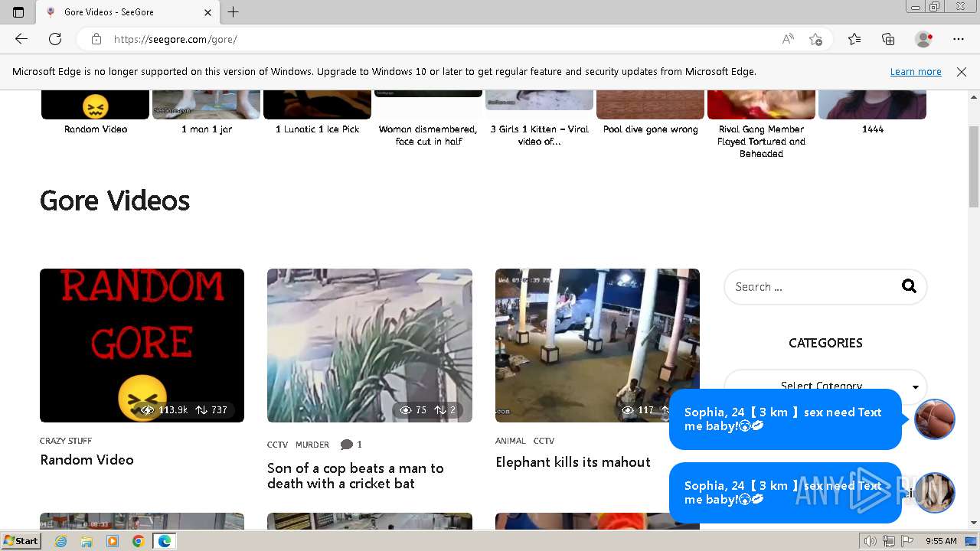
Task: Switch to Microsoft Edge in the taskbar
Action: point(164,541)
